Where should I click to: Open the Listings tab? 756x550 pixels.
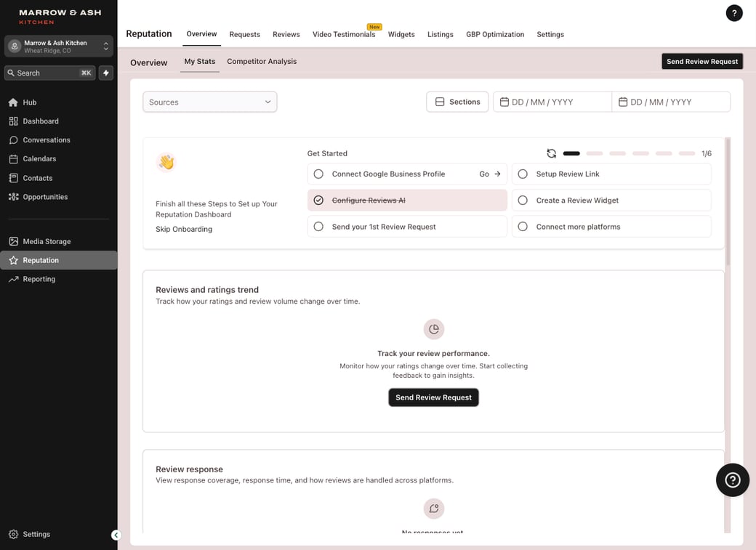click(441, 34)
